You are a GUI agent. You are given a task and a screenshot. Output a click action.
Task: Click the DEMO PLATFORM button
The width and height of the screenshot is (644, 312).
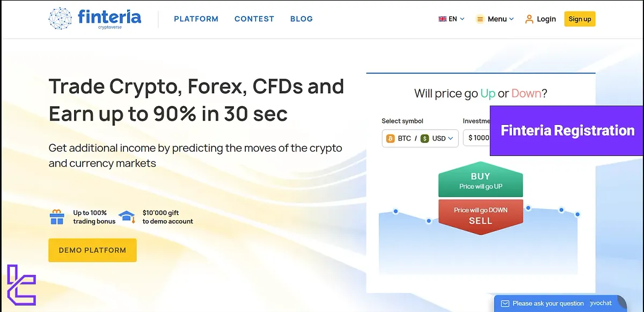[x=92, y=250]
